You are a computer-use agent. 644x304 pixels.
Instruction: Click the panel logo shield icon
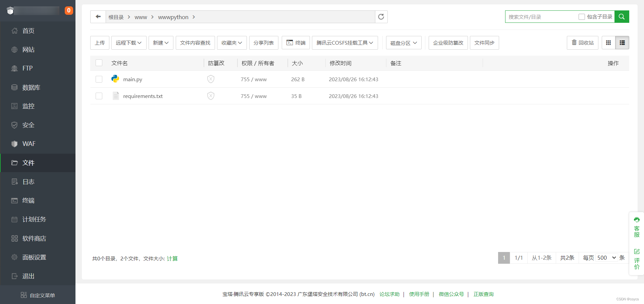click(10, 10)
